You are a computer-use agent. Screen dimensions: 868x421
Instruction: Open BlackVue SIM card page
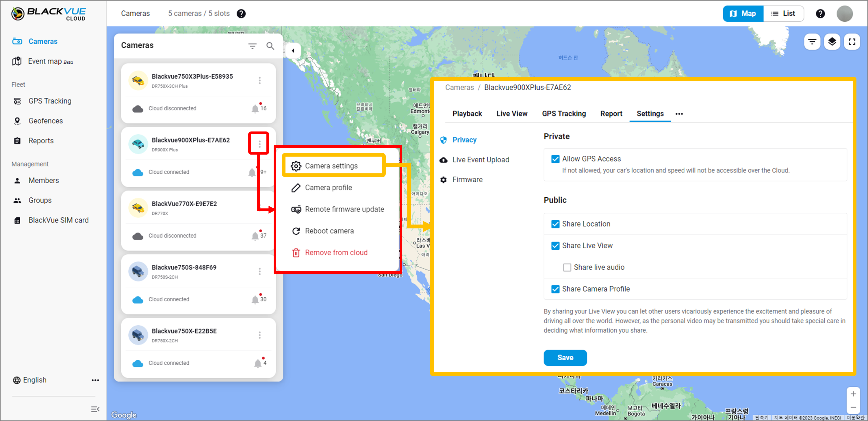[51, 220]
